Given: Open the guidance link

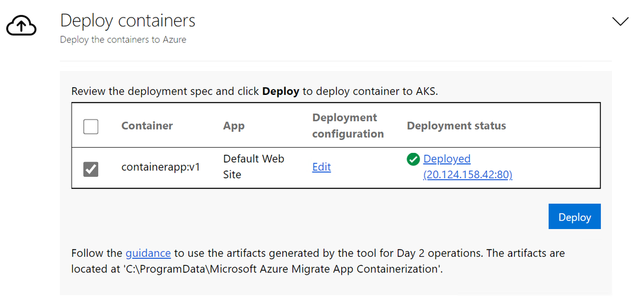Looking at the screenshot, I should click(148, 253).
